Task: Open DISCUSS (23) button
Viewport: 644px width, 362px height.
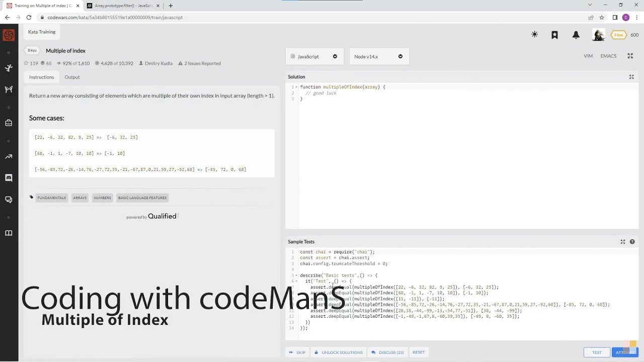Action: pos(387,352)
